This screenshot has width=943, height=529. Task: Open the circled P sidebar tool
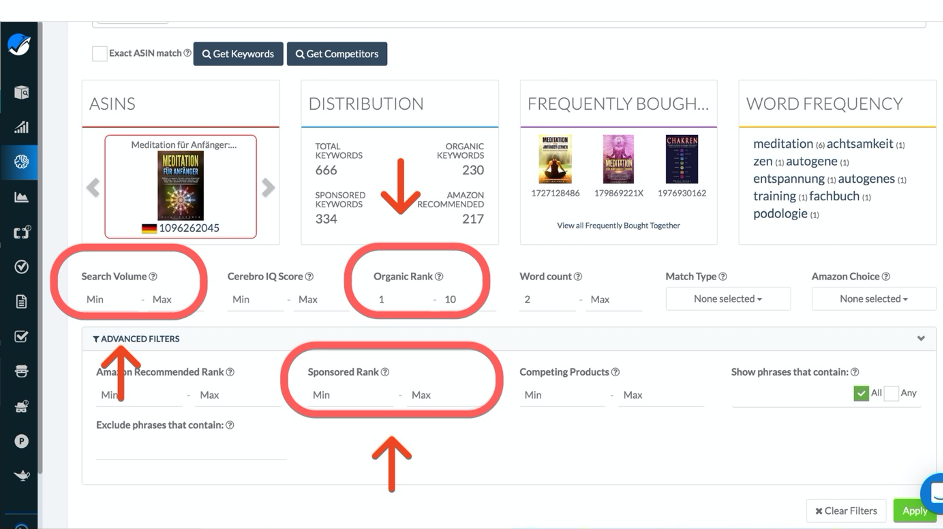pyautogui.click(x=21, y=441)
